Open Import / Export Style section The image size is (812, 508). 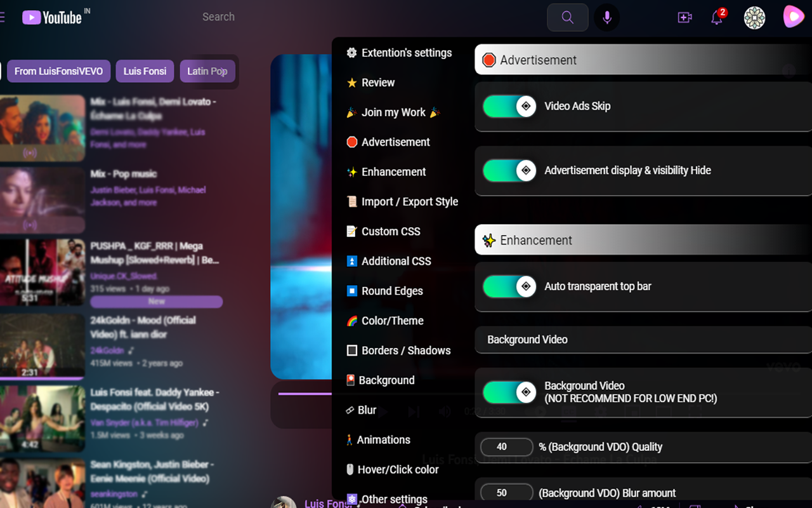[x=402, y=202]
